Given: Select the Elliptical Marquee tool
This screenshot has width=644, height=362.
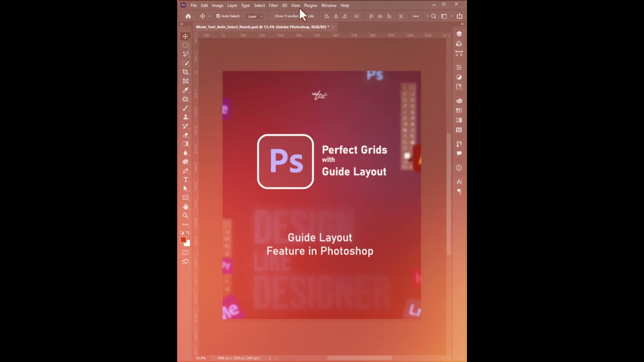Looking at the screenshot, I should [x=185, y=45].
